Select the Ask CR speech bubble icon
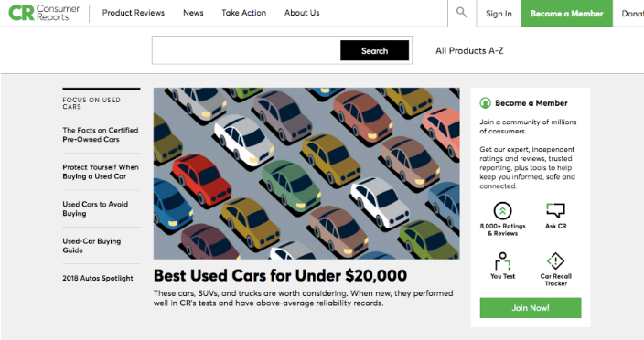644x340 pixels. [x=555, y=210]
